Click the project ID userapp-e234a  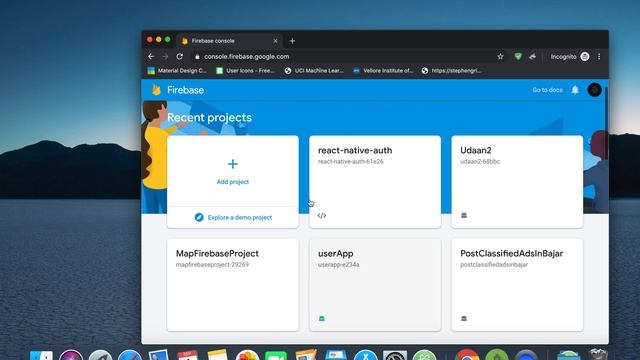click(339, 264)
